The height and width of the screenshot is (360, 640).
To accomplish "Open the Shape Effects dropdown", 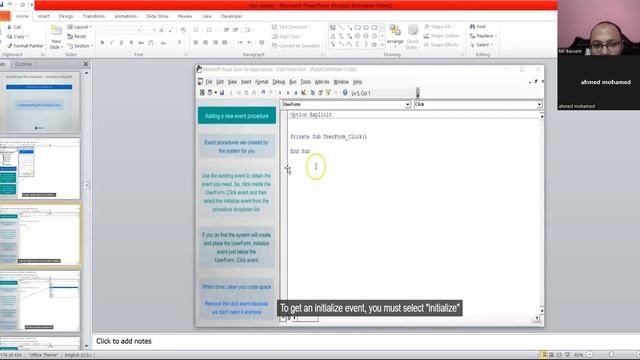I will [442, 45].
